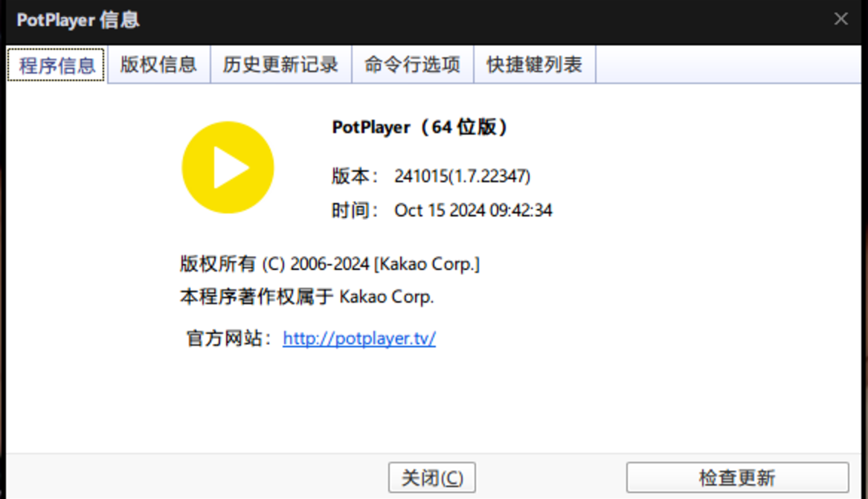Click the build time Oct 15 2024 09:42:34

coord(473,210)
